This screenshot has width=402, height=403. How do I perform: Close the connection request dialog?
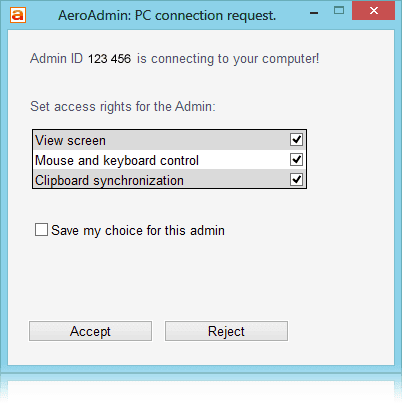click(373, 11)
